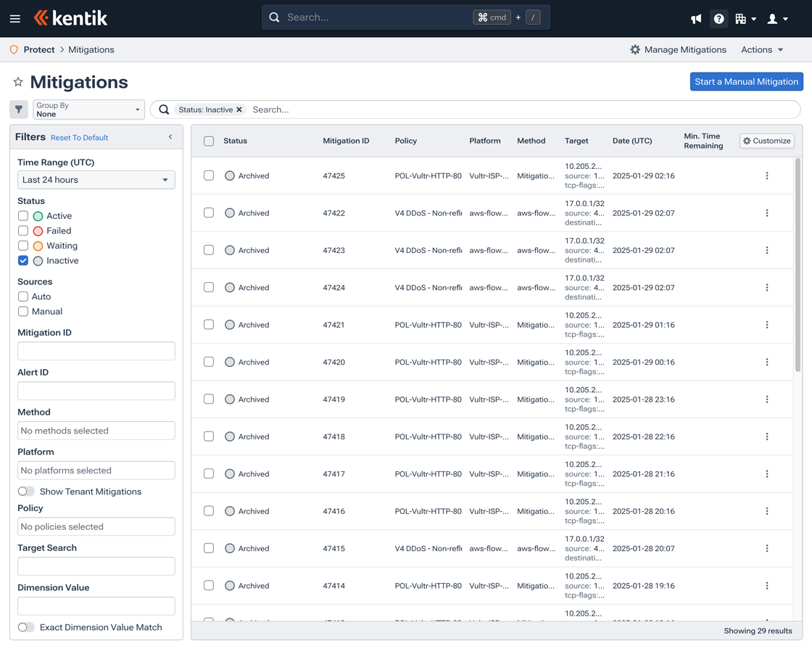Open the help icon in top bar

pyautogui.click(x=718, y=18)
